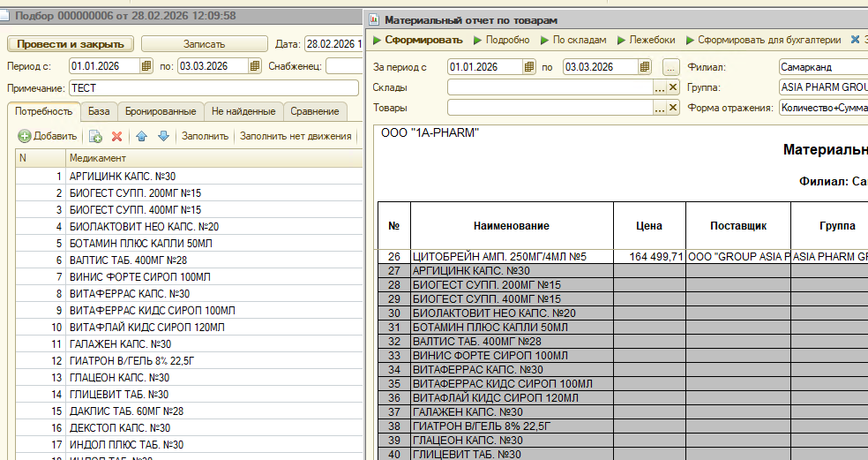Viewport: 868px width, 460px height.
Task: Open the Сравнение tab
Action: (314, 111)
